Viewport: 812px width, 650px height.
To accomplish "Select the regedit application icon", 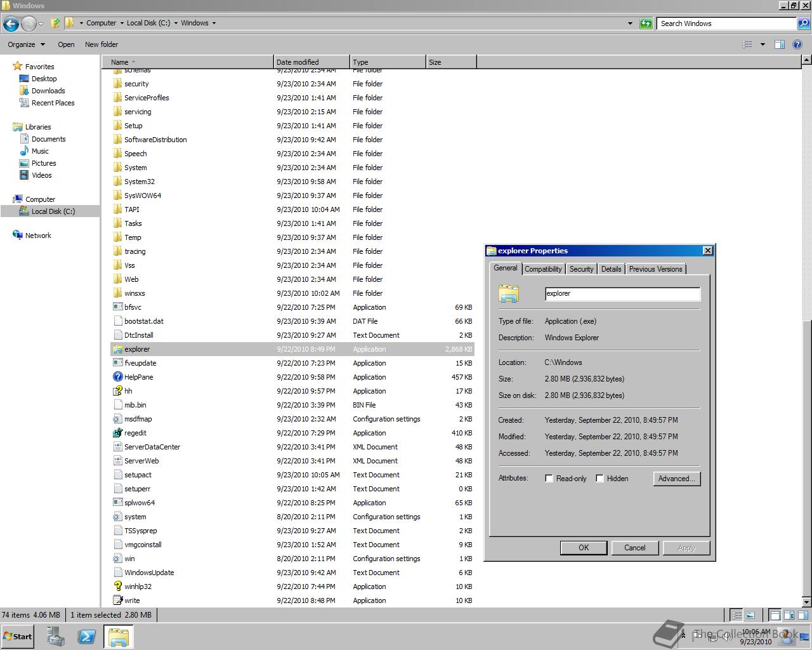I will [117, 433].
